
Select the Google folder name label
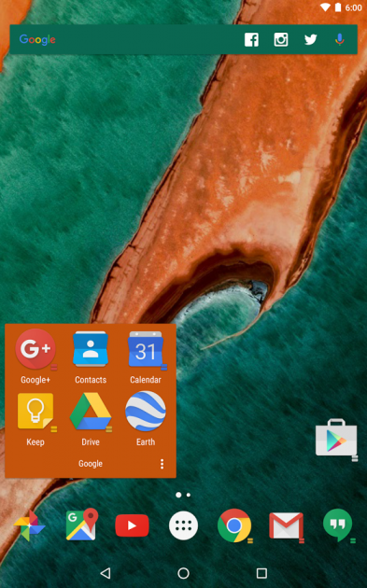click(x=91, y=464)
